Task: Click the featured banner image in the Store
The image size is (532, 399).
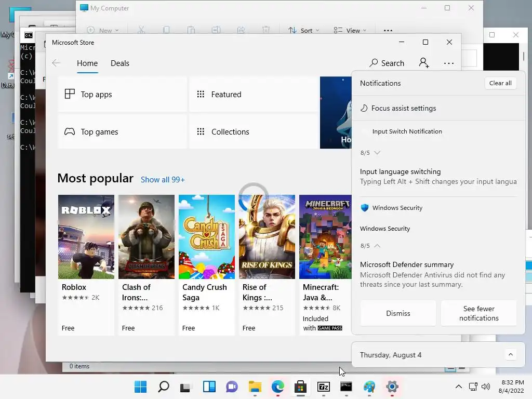Action: click(x=336, y=113)
